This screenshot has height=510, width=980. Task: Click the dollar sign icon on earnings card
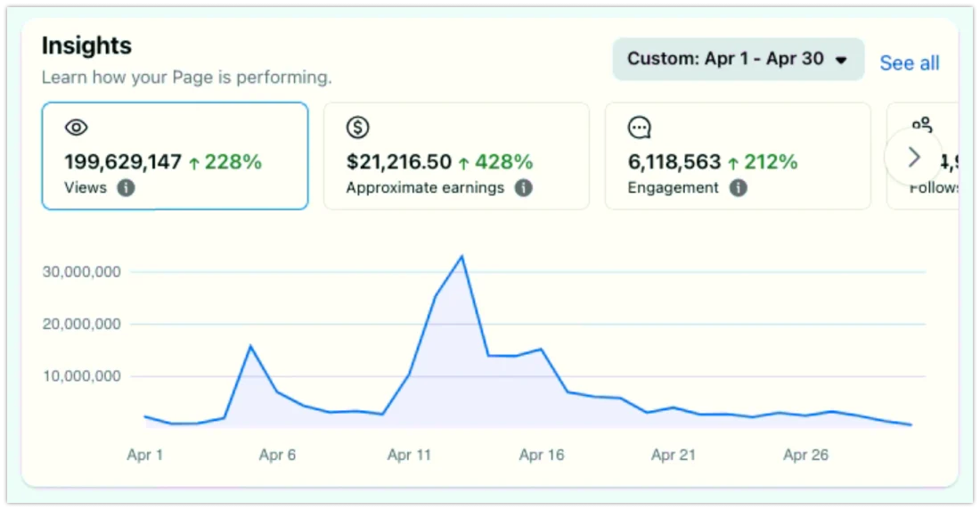(x=358, y=127)
